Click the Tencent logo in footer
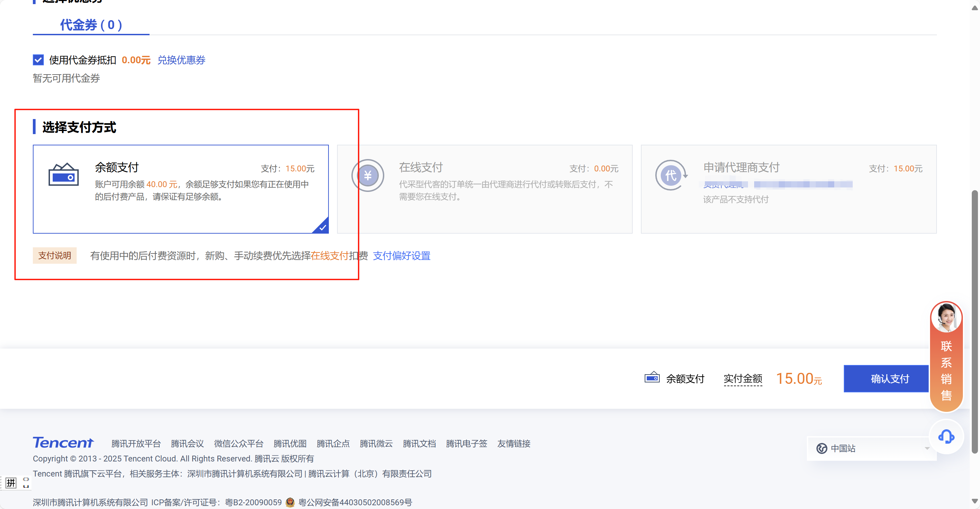The image size is (980, 509). (64, 443)
